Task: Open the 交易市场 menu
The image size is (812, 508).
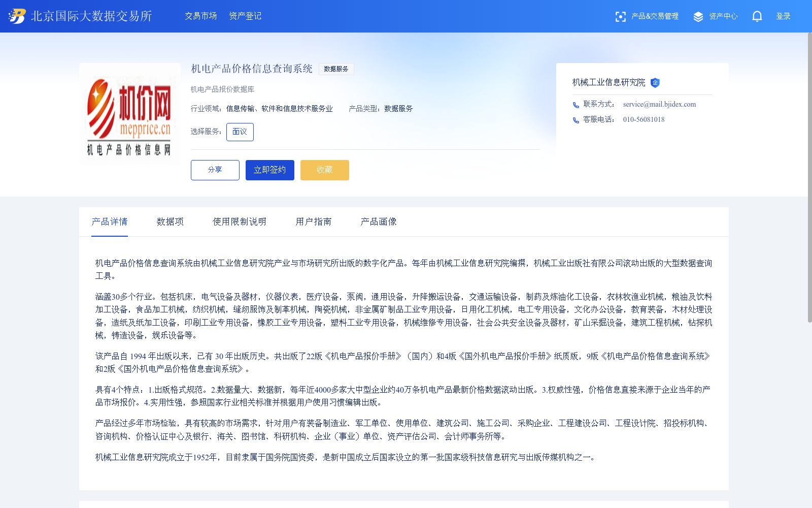Action: pos(200,16)
